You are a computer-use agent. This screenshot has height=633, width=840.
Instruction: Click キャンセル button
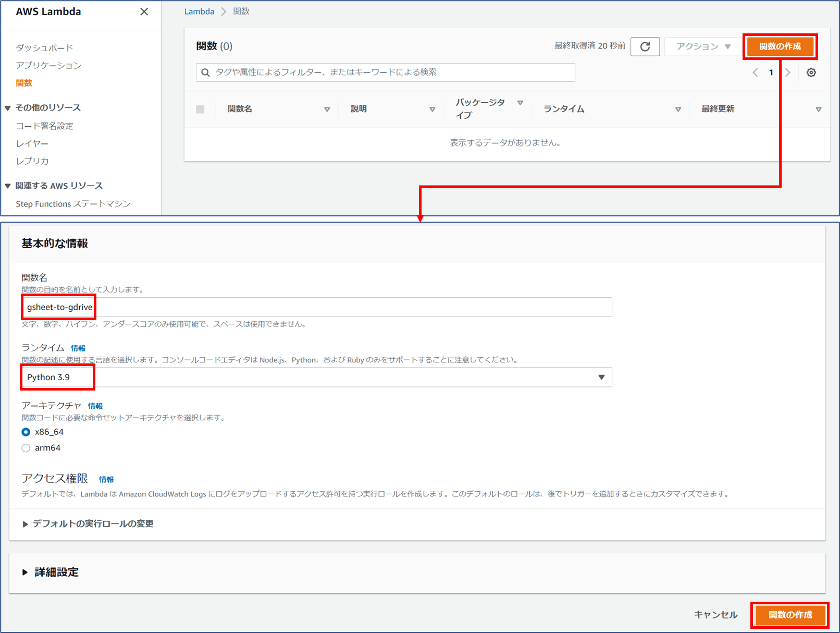(x=716, y=615)
